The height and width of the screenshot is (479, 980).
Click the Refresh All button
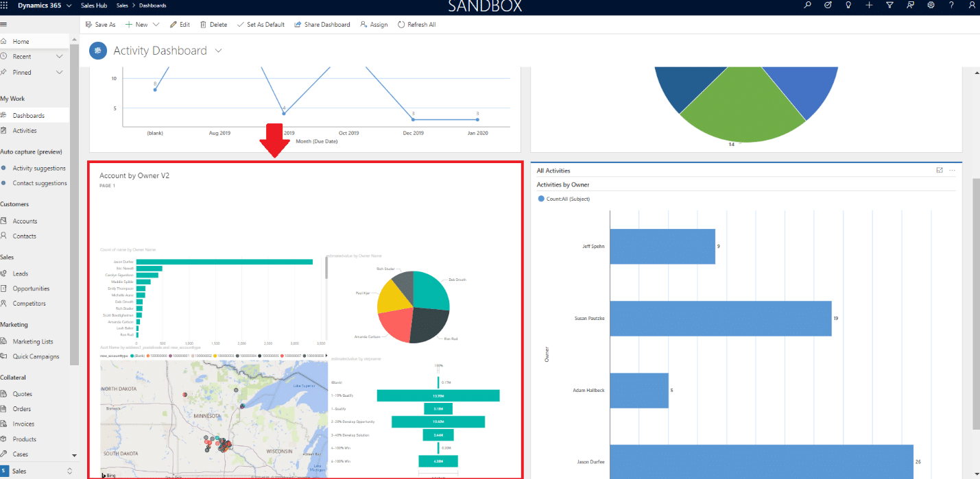tap(416, 25)
